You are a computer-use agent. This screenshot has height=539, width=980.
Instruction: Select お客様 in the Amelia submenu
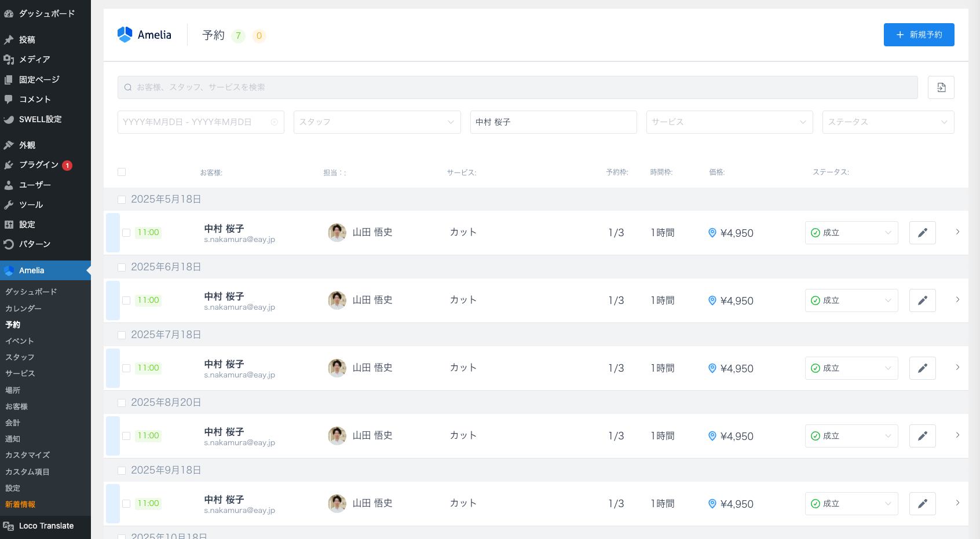pos(17,406)
